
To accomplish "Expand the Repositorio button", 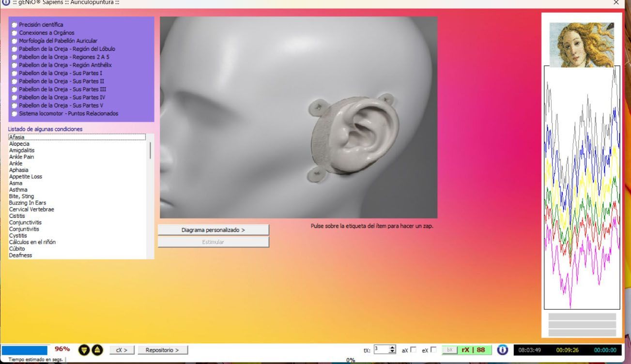I will click(x=162, y=350).
